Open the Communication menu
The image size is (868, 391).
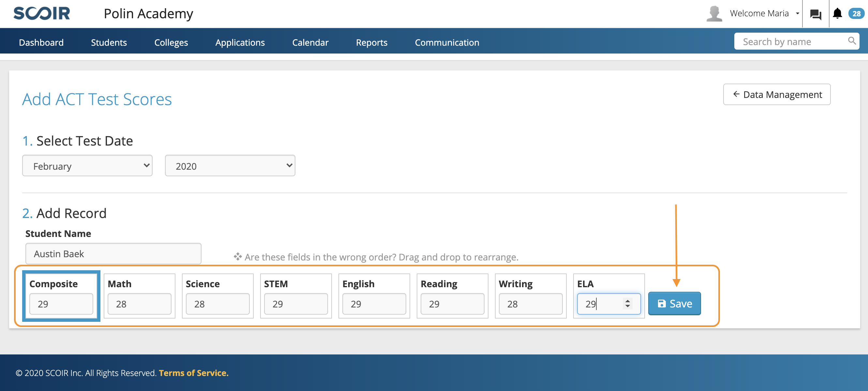[x=447, y=42]
